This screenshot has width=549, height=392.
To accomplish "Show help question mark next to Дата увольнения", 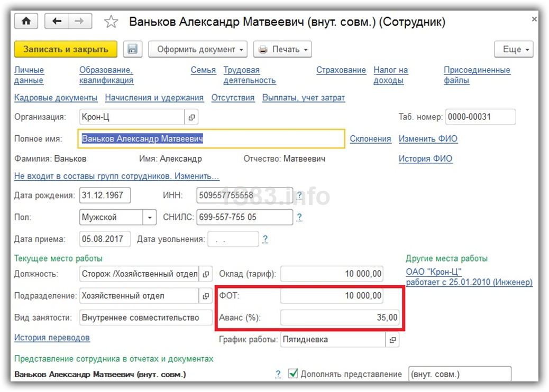I will coord(266,239).
